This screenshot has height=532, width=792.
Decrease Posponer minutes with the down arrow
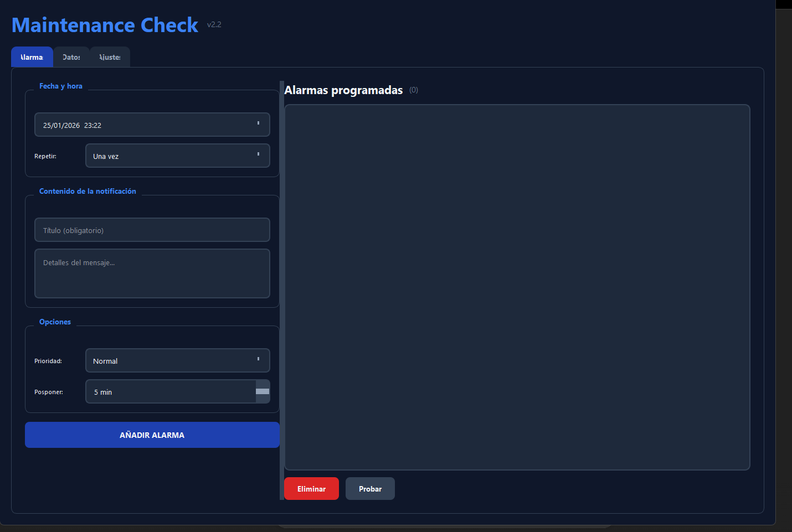click(263, 398)
